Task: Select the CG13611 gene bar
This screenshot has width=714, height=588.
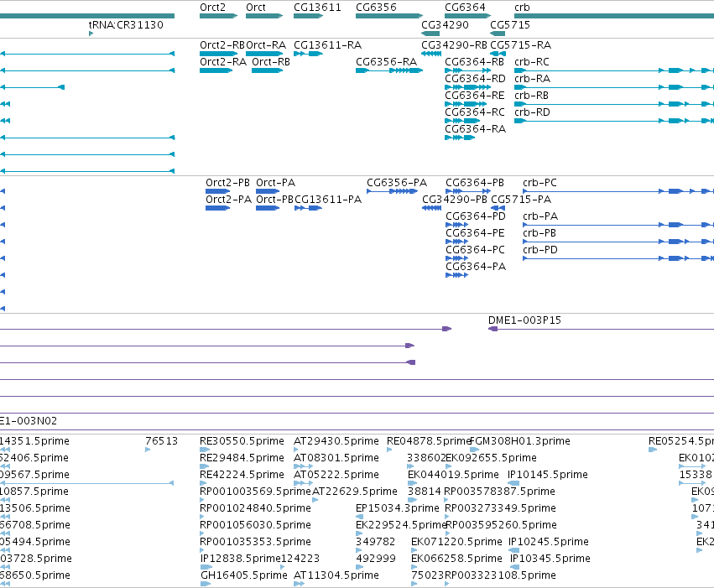Action: click(x=308, y=16)
